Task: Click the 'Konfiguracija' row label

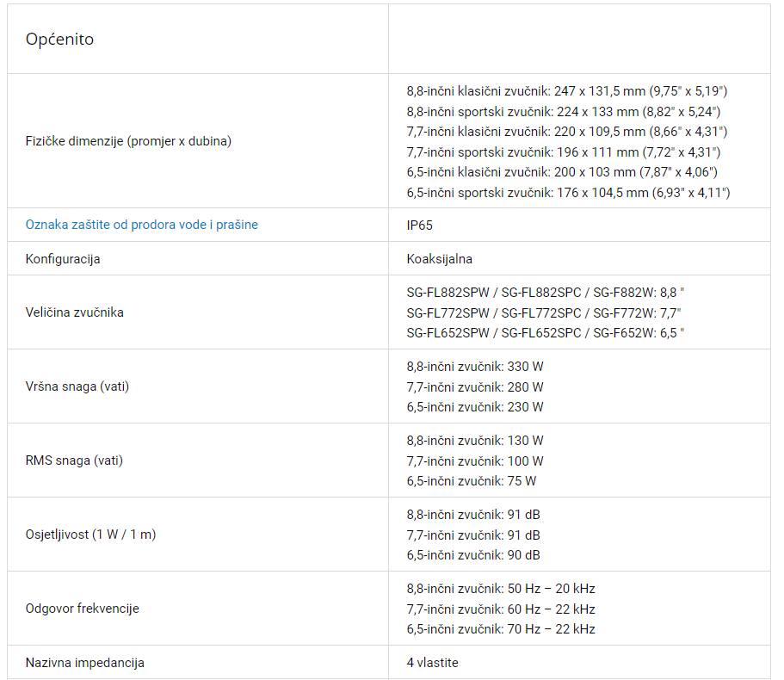Action: click(63, 259)
